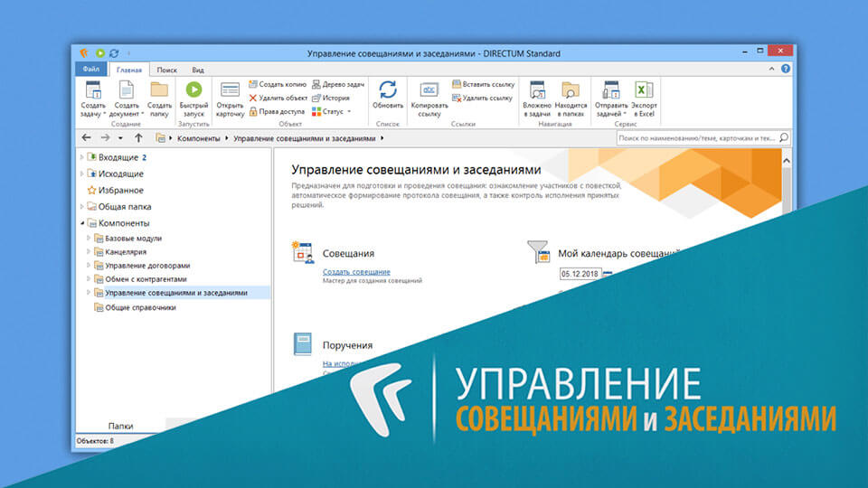Collapse the Компоненты tree node
The image size is (868, 488).
(x=82, y=223)
